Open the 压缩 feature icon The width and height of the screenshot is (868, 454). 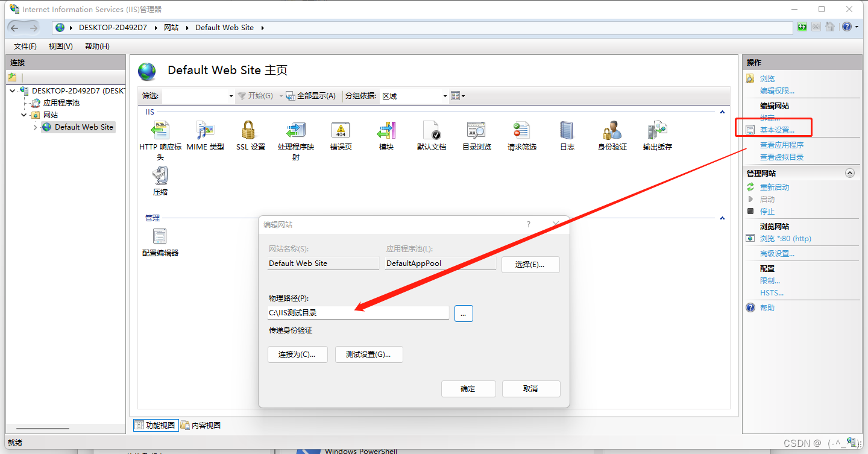pos(160,175)
